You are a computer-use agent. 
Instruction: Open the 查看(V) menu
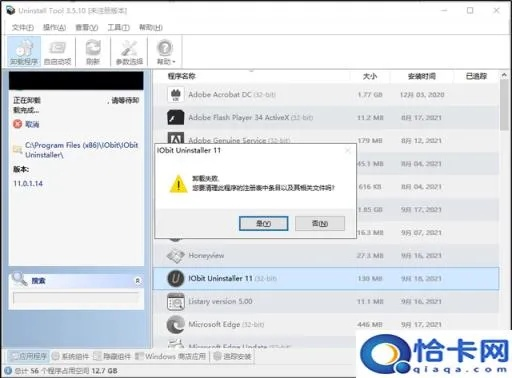[87, 27]
